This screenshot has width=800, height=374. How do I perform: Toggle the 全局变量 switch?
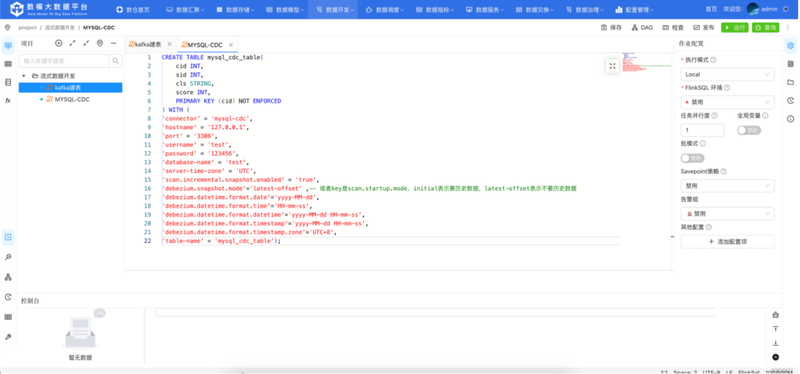[748, 130]
